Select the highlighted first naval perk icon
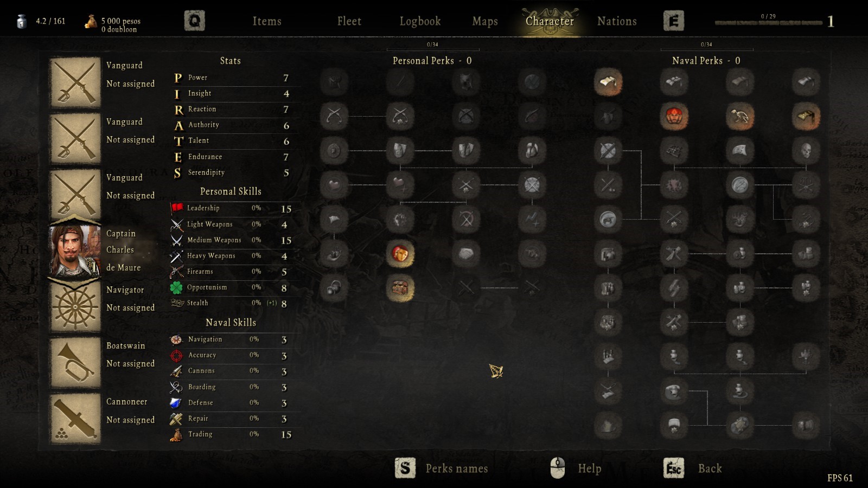The width and height of the screenshot is (868, 488). pos(608,82)
